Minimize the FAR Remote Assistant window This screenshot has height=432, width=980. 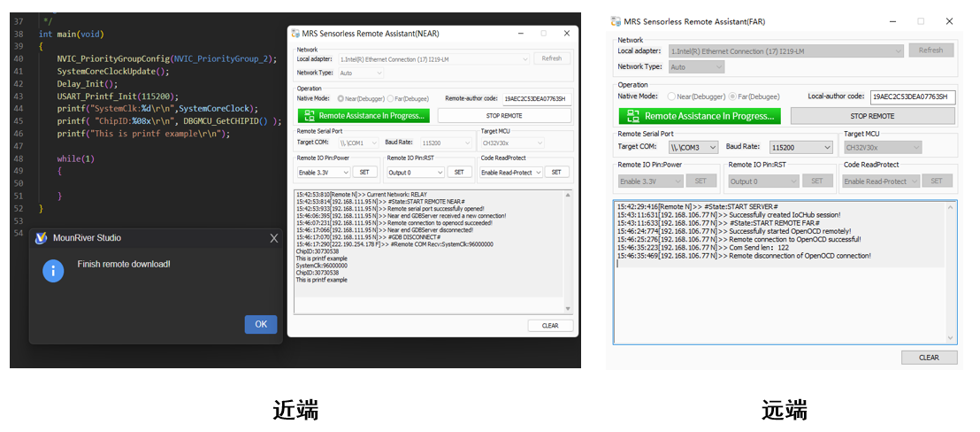click(893, 21)
